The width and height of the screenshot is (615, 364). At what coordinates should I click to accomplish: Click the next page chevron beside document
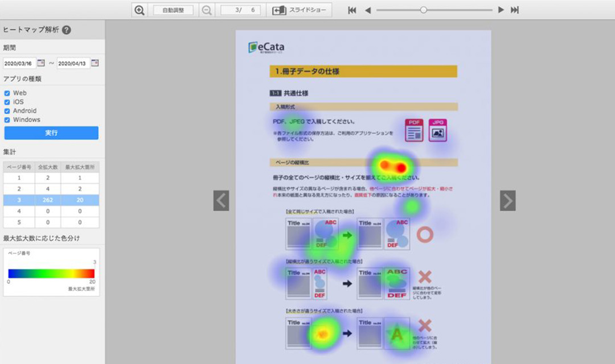click(x=507, y=200)
